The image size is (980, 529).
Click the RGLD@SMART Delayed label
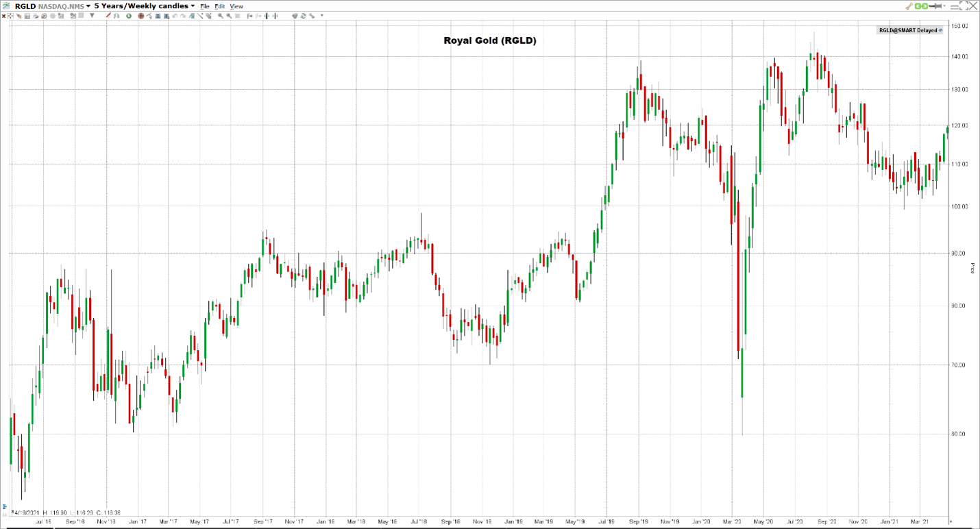tap(911, 30)
